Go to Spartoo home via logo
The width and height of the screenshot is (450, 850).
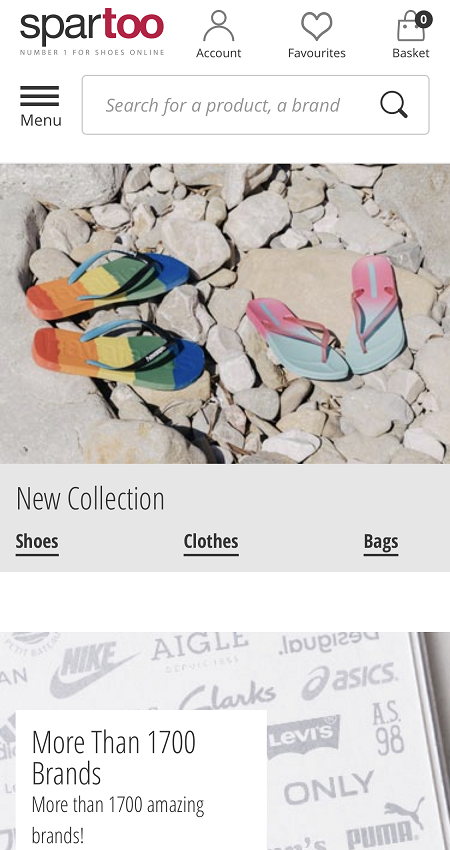click(x=92, y=31)
